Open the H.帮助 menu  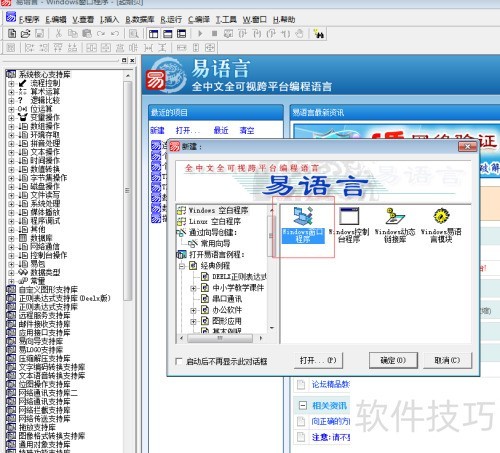coord(284,20)
